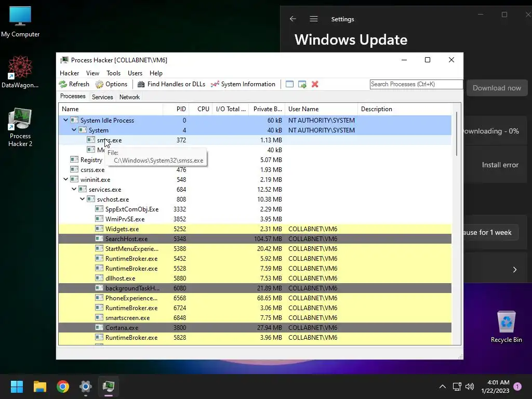Click the find window toolbar icon

[289, 84]
